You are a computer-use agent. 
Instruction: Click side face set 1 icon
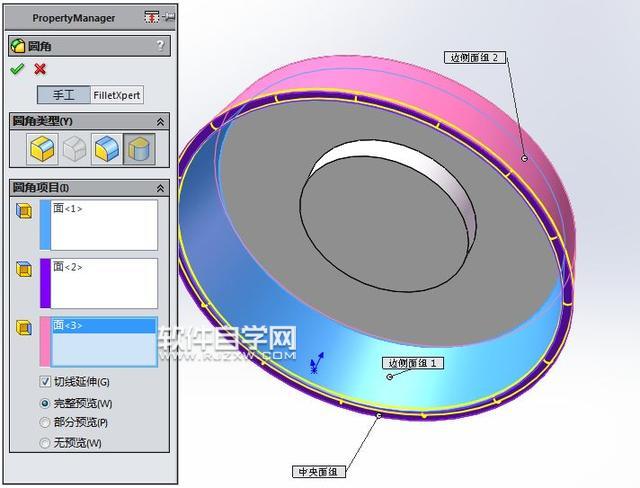(24, 211)
